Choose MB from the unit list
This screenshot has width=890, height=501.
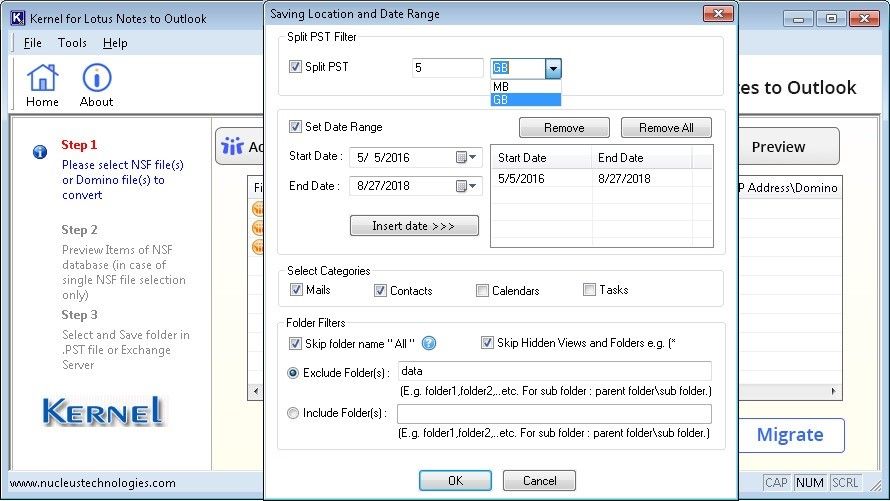526,87
